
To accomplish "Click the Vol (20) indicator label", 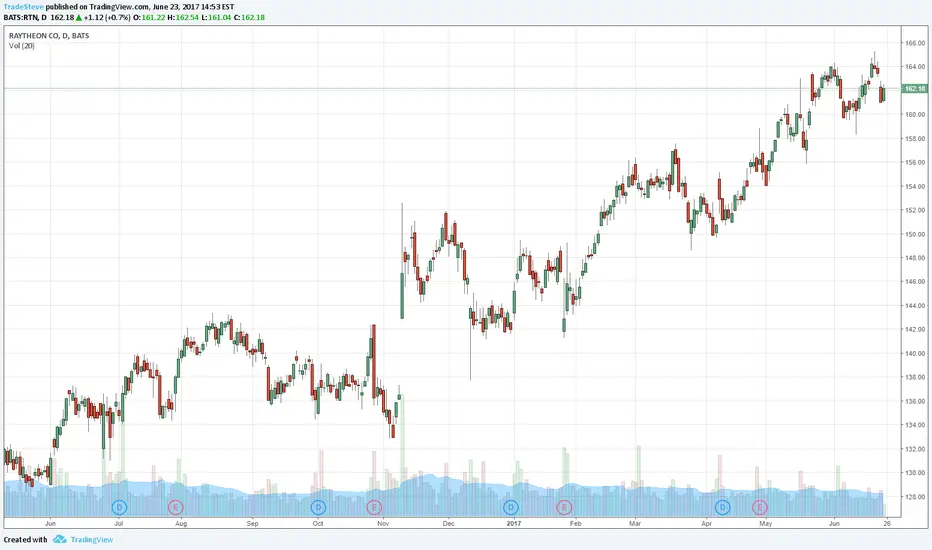I will tap(21, 46).
